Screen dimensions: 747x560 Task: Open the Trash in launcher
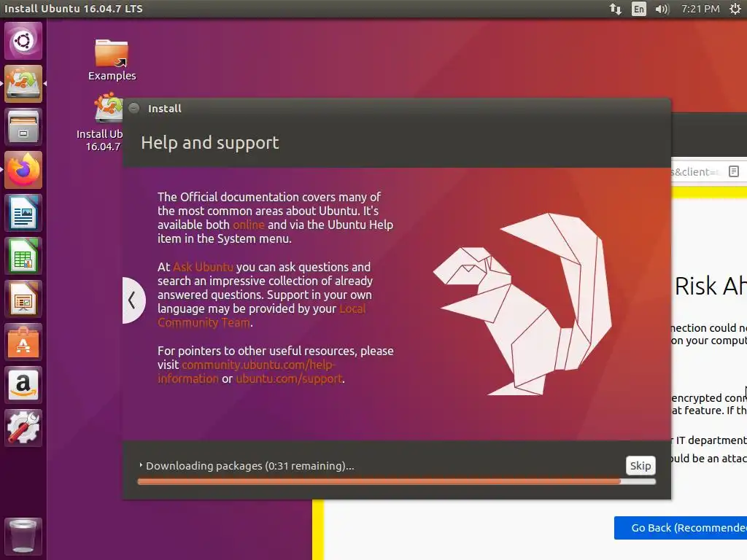(x=23, y=536)
